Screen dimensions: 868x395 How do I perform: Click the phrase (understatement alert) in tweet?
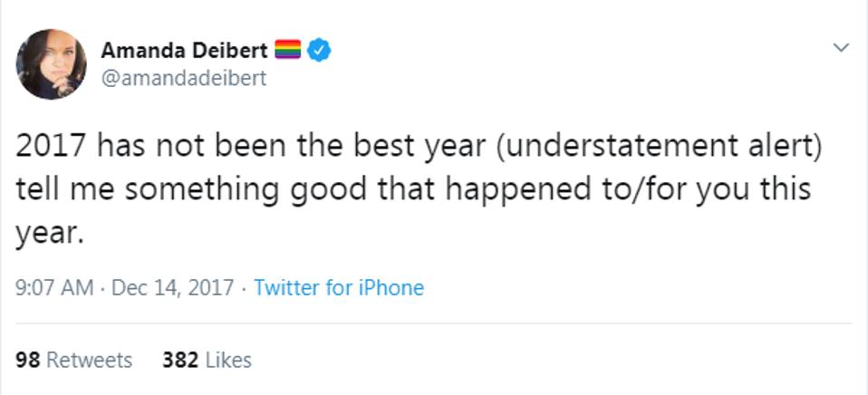pyautogui.click(x=659, y=147)
